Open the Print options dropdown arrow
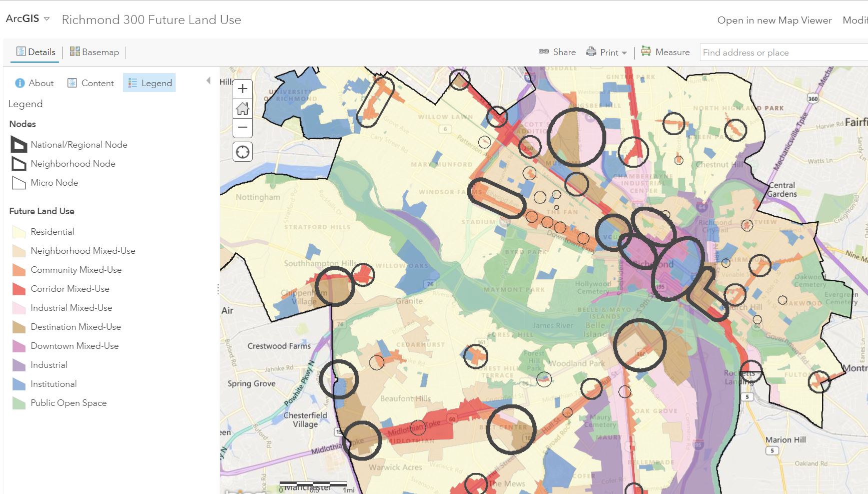Screen dimensions: 868x494 [624, 53]
